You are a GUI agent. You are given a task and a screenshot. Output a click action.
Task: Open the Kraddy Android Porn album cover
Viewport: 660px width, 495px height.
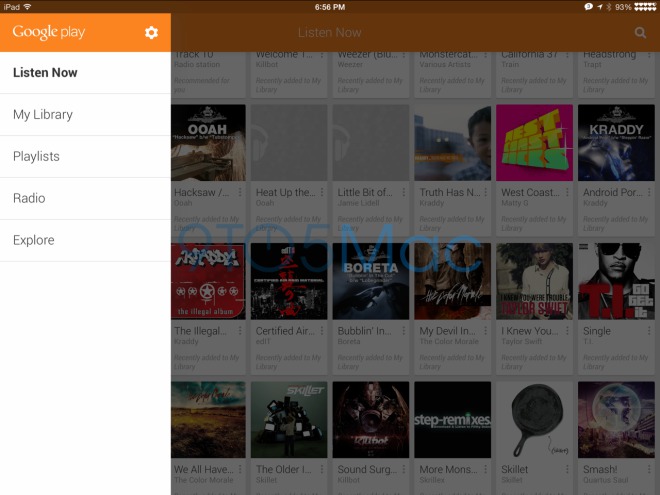[x=616, y=143]
